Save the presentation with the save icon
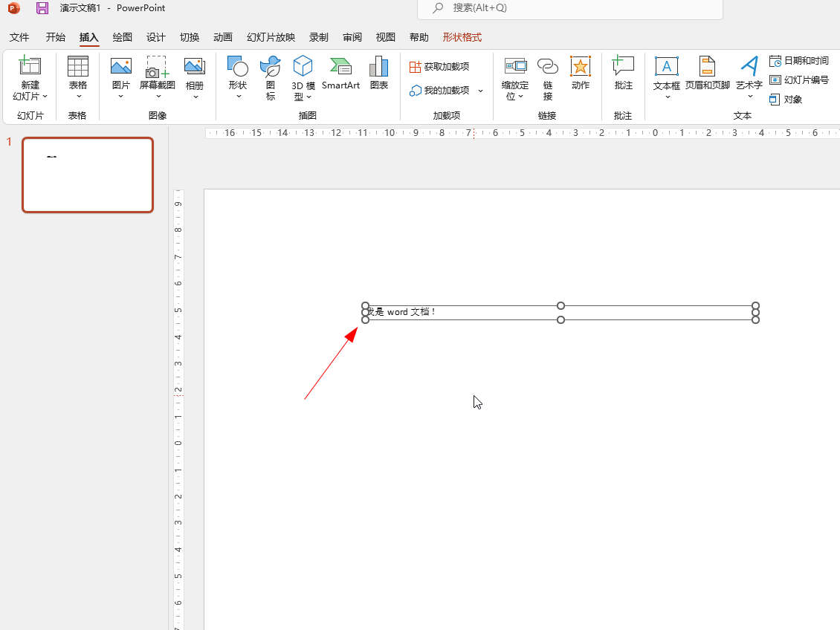 point(42,8)
